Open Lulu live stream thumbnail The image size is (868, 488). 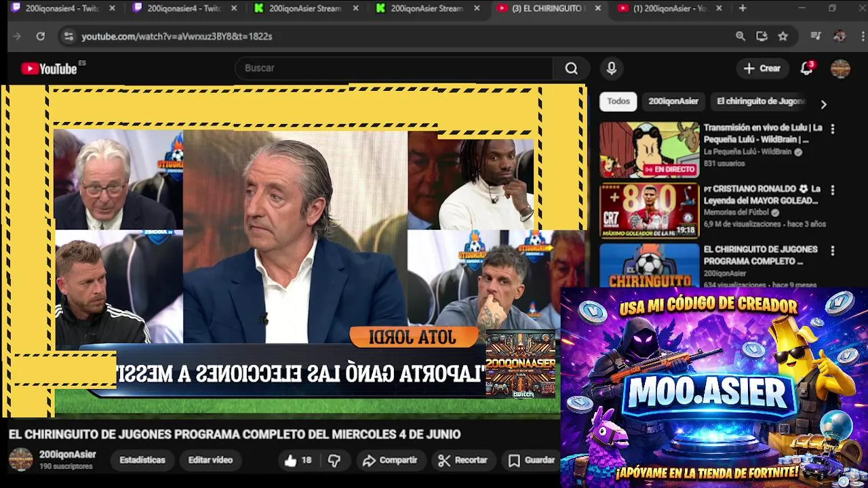click(x=649, y=150)
